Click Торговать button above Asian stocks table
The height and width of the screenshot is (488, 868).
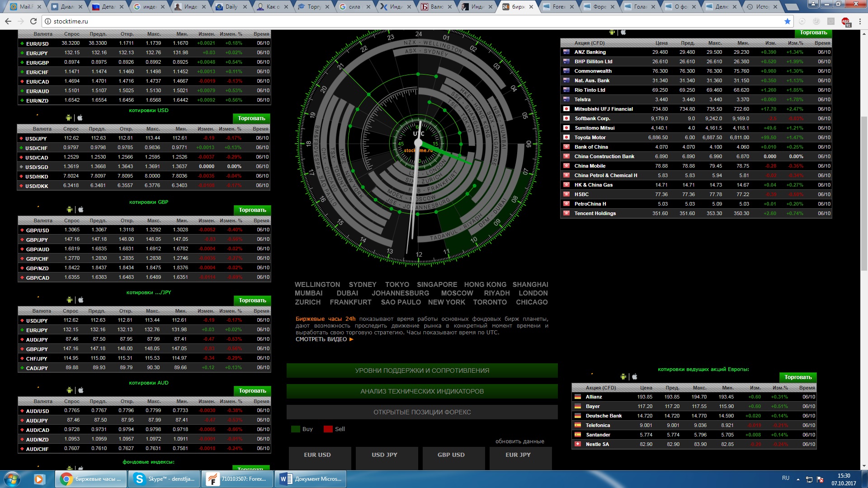(x=813, y=33)
